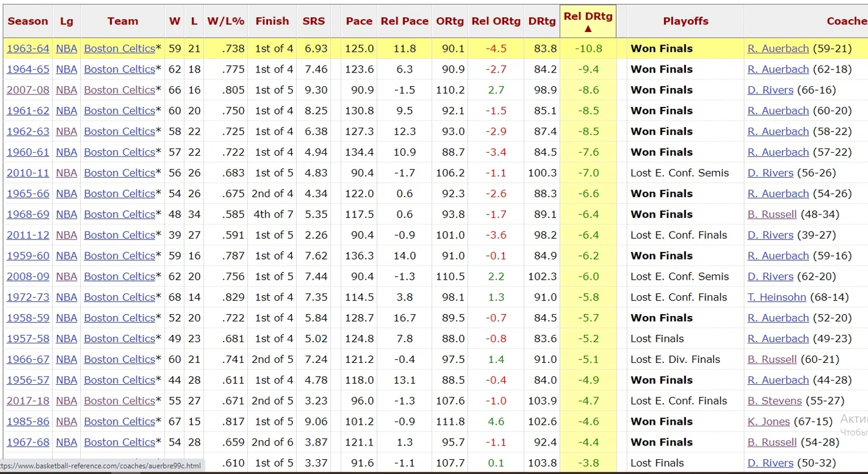This screenshot has width=868, height=474.
Task: Visit the 1972-73 season link
Action: [x=28, y=297]
